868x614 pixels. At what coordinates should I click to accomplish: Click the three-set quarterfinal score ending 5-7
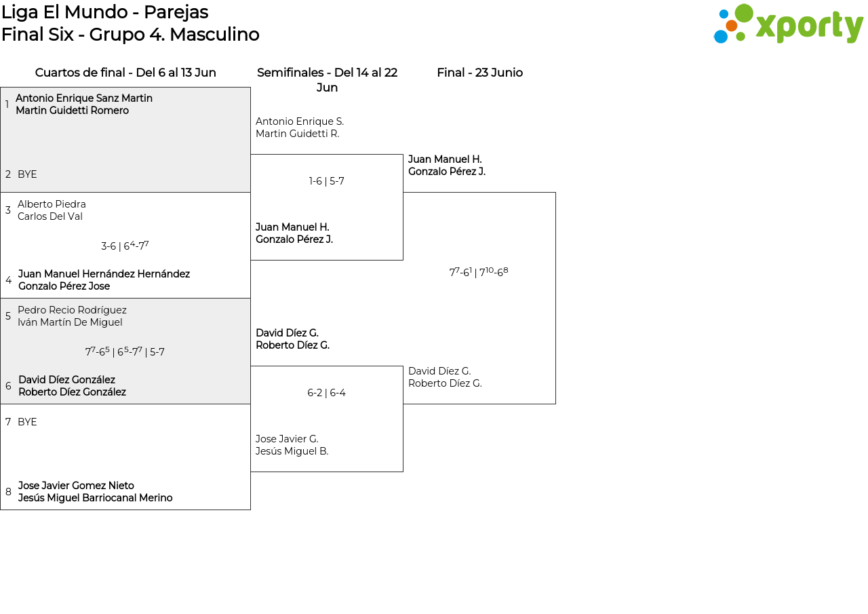[125, 351]
